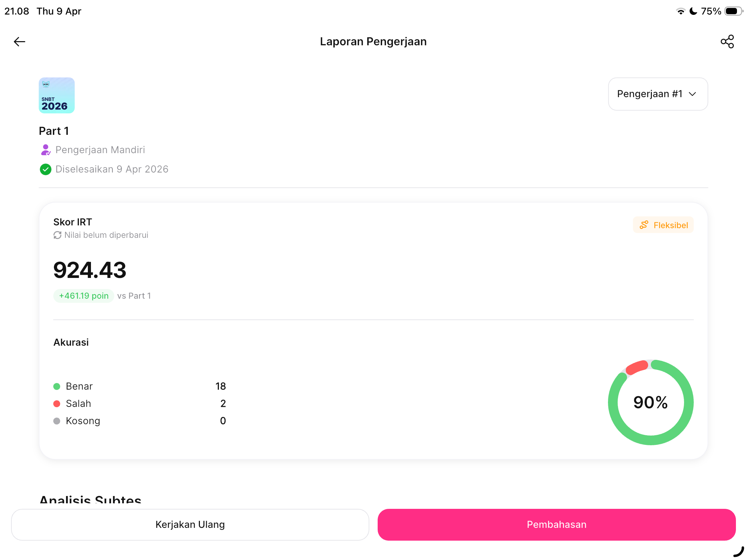Tap the 924.43 IRT score

tap(90, 270)
